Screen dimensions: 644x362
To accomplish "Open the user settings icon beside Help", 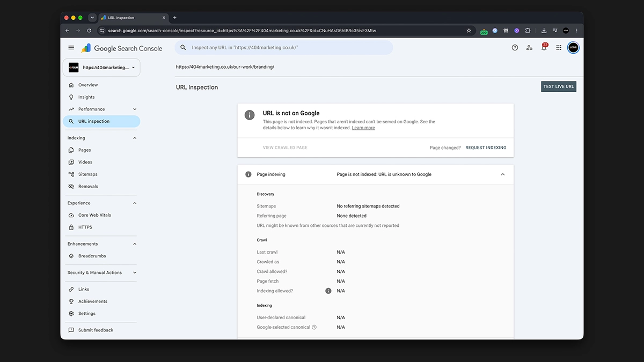I will coord(530,48).
